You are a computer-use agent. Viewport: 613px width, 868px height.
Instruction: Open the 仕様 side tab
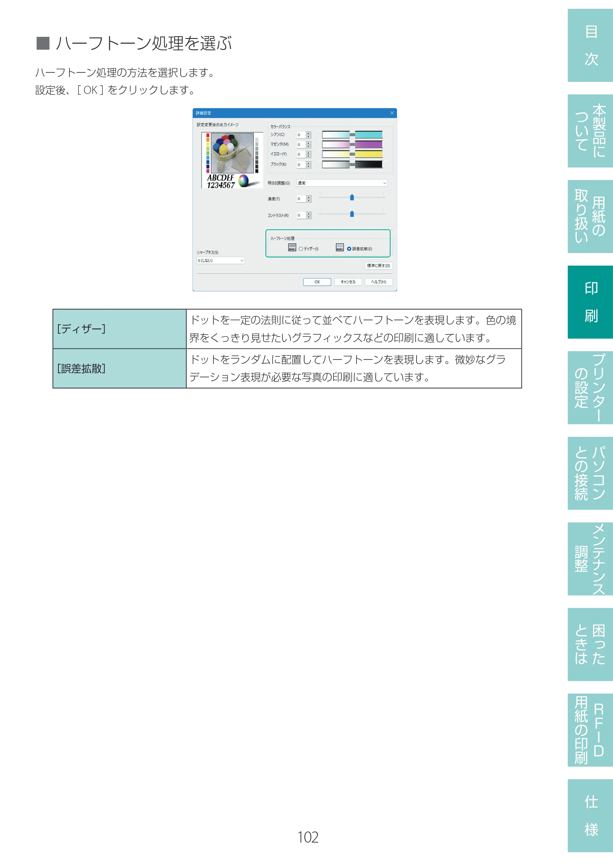coord(590,816)
